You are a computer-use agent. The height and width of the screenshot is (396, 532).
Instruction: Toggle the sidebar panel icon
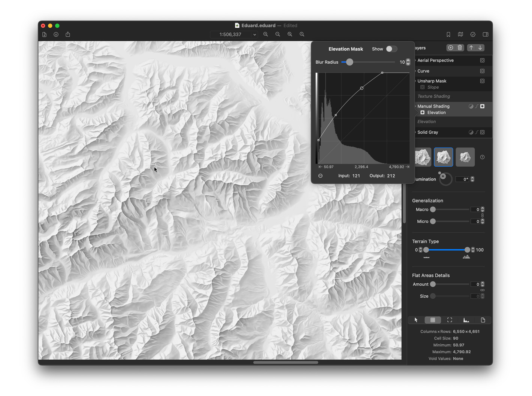coord(486,34)
